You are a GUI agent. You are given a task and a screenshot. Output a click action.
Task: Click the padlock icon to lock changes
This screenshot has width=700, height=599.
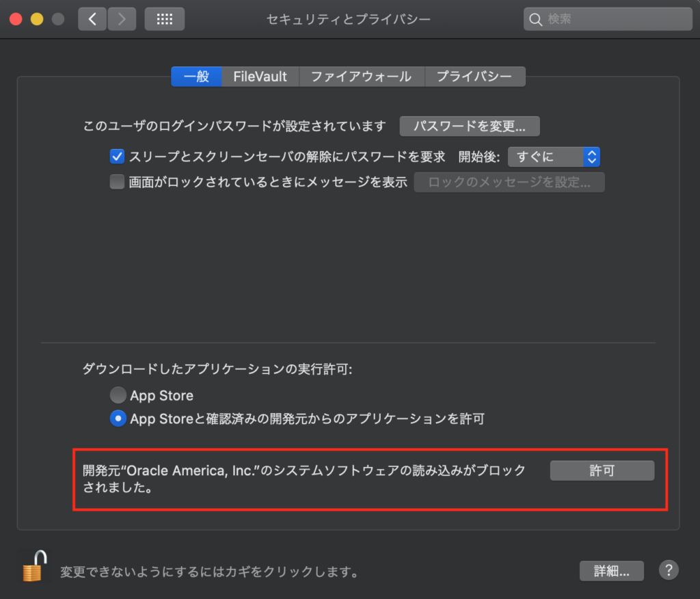[36, 566]
